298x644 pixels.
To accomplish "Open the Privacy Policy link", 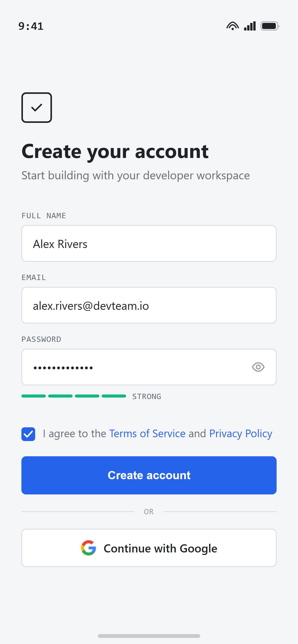I will click(x=241, y=434).
